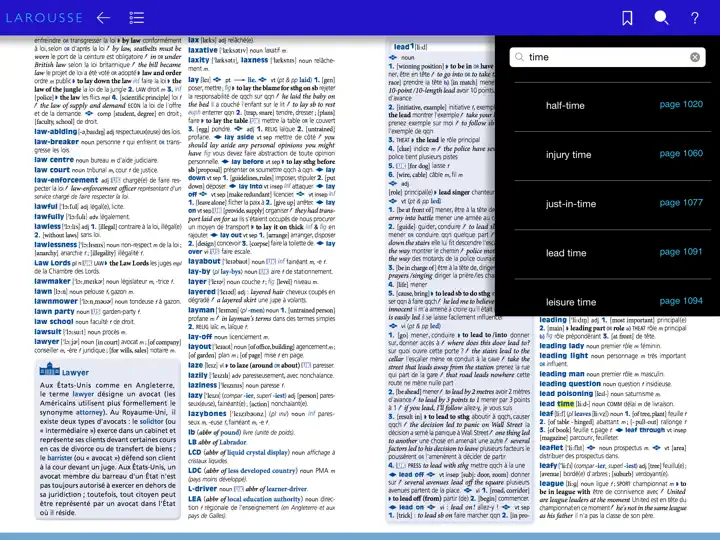This screenshot has width=720, height=540.
Task: Click the highlighted 'time' in lead time entry
Action: (x=565, y=404)
